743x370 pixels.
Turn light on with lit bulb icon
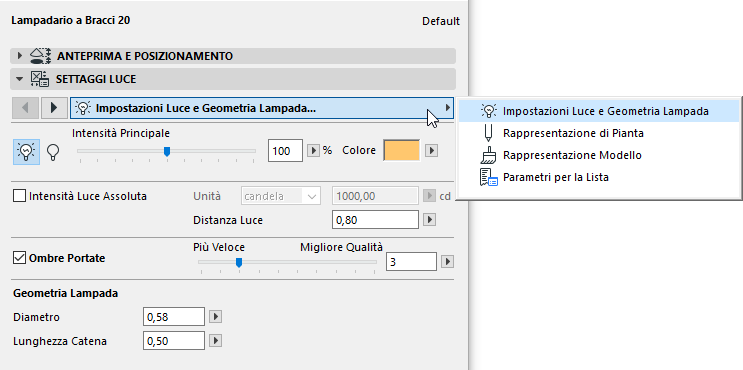click(x=26, y=152)
